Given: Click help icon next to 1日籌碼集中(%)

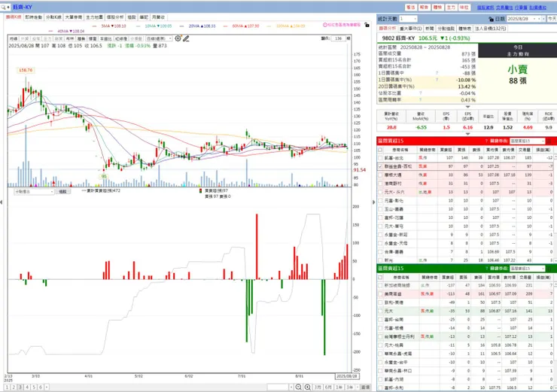Looking at the screenshot, I should (x=437, y=80).
